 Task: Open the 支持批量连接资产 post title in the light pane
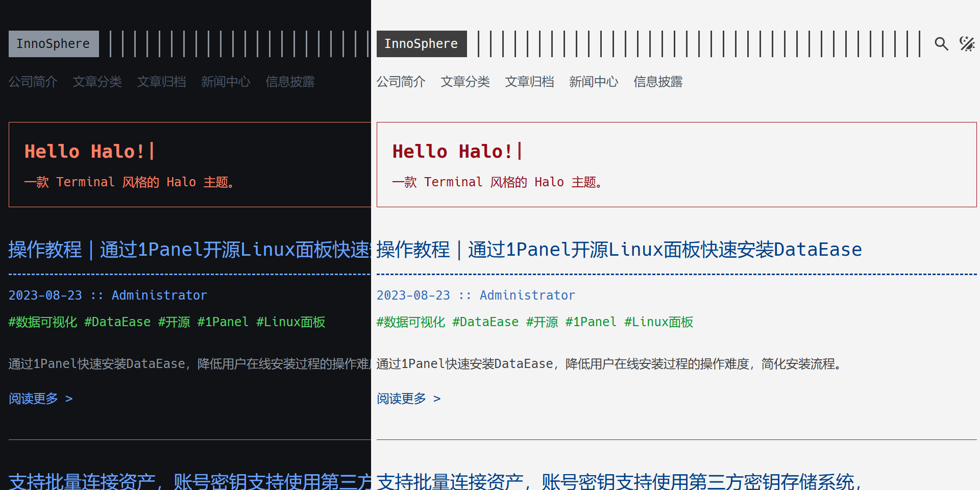pyautogui.click(x=619, y=481)
